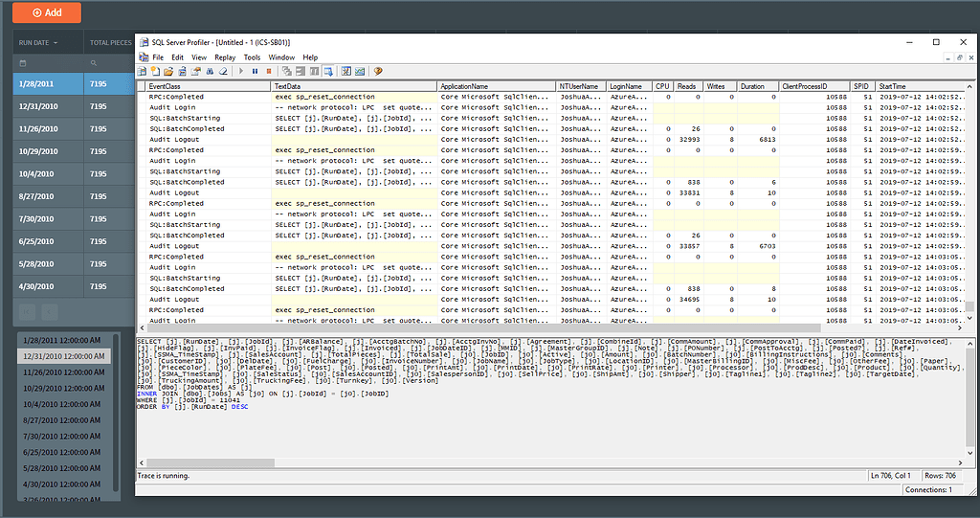Viewport: 980px width, 518px height.
Task: Select 11/26/2010 12:00:00 AM in list
Action: click(x=62, y=372)
